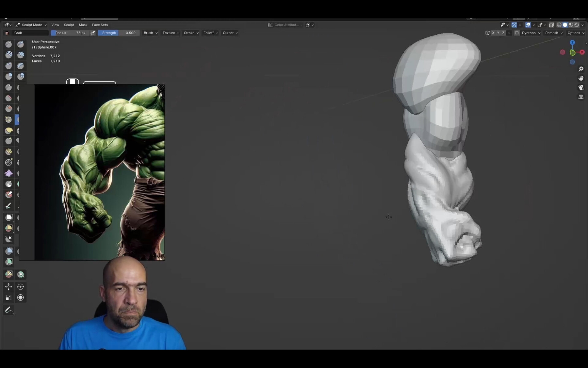Open the View menu

tap(55, 25)
